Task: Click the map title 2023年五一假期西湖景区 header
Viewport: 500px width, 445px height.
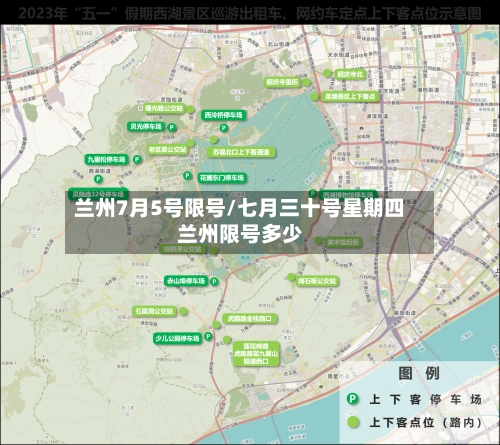Action: 250,13
